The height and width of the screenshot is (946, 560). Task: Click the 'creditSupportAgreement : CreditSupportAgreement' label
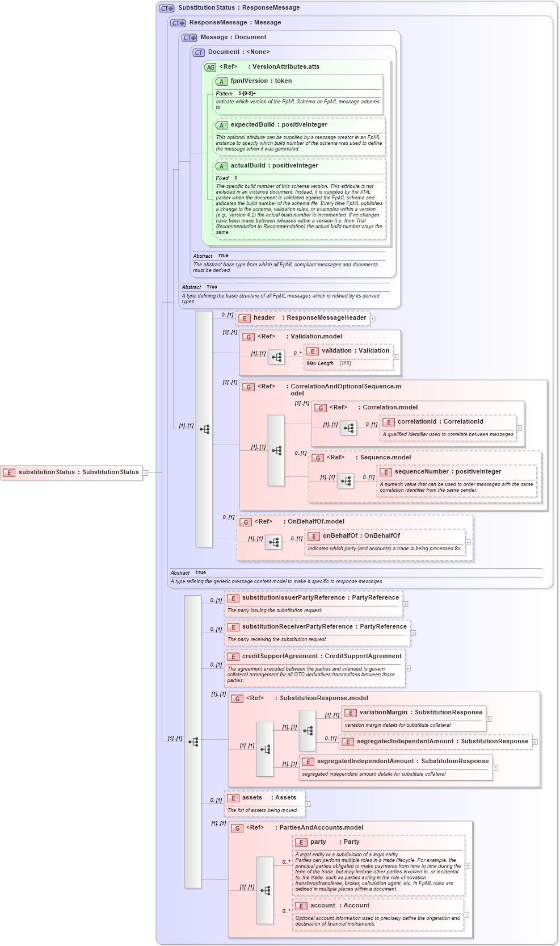pos(322,656)
